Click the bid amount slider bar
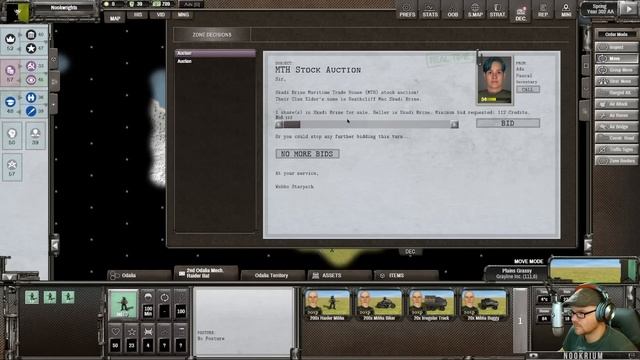 [x=367, y=124]
